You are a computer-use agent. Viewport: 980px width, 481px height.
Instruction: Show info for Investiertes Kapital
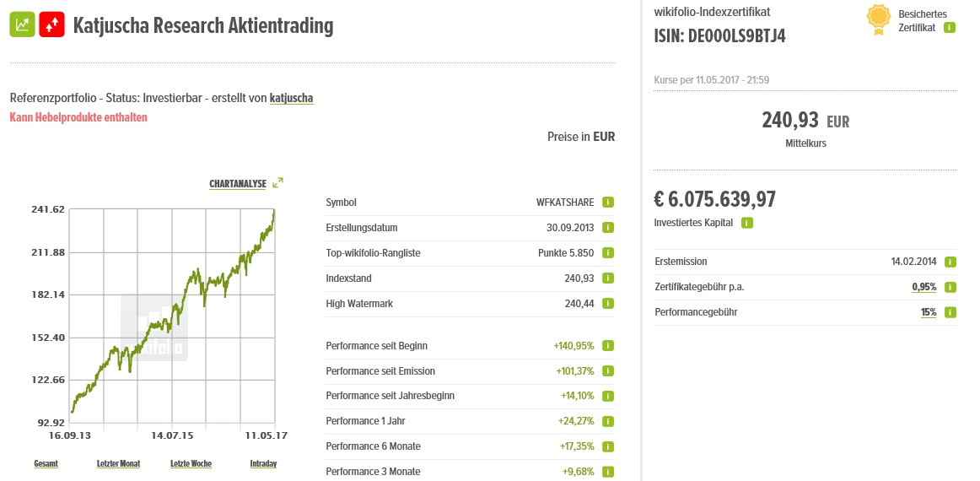(747, 223)
